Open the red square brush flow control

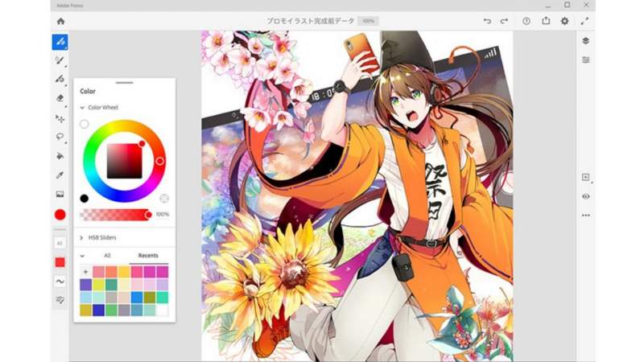point(60,262)
